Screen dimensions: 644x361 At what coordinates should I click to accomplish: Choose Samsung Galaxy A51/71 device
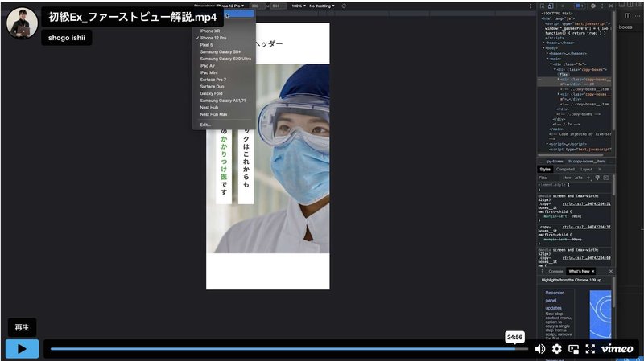225,101
